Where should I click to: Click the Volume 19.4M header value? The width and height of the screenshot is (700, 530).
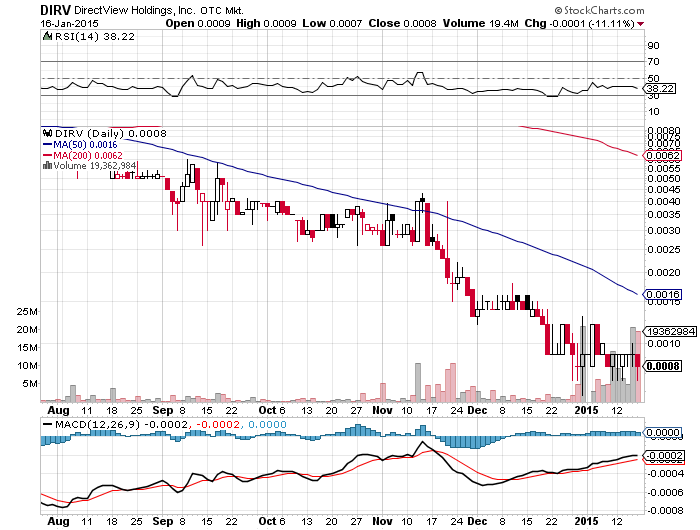coord(480,24)
